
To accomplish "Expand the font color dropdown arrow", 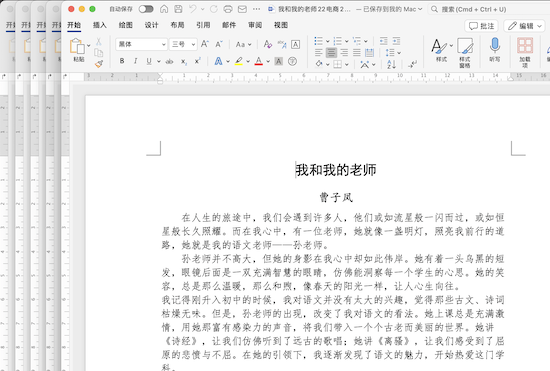I will (x=268, y=61).
